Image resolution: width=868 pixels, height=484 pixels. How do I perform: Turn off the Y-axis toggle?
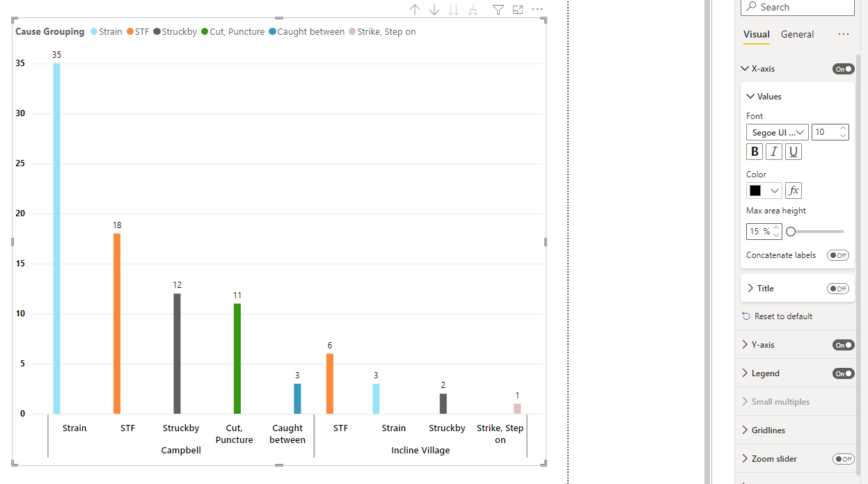(843, 345)
